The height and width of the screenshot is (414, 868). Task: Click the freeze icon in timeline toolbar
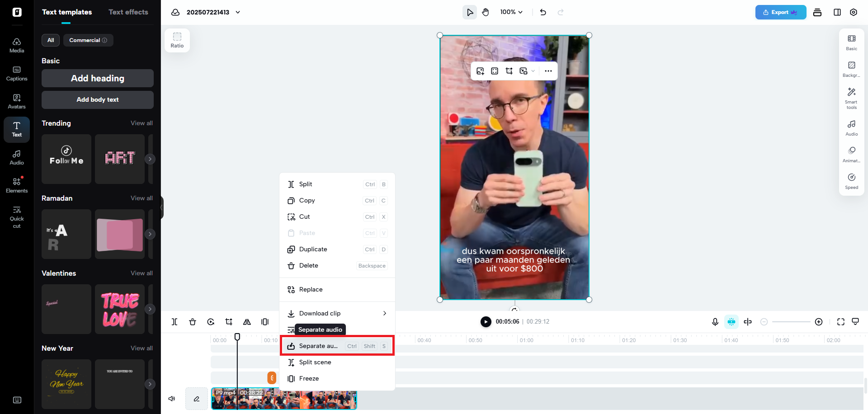tap(265, 322)
